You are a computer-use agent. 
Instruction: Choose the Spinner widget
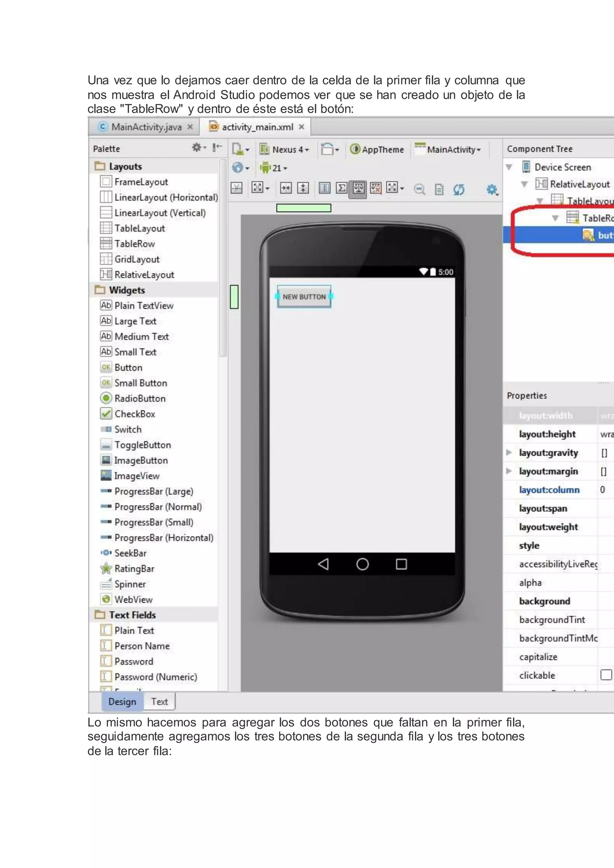coord(123,584)
